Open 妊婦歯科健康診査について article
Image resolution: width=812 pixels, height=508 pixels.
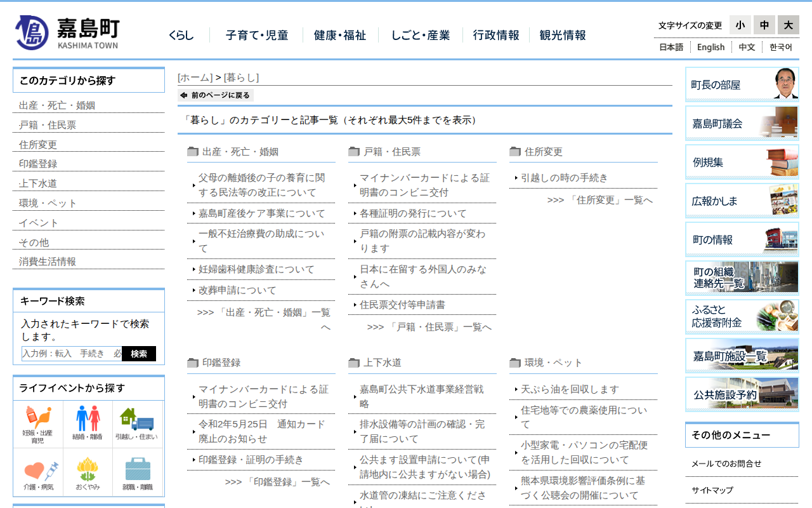(256, 269)
